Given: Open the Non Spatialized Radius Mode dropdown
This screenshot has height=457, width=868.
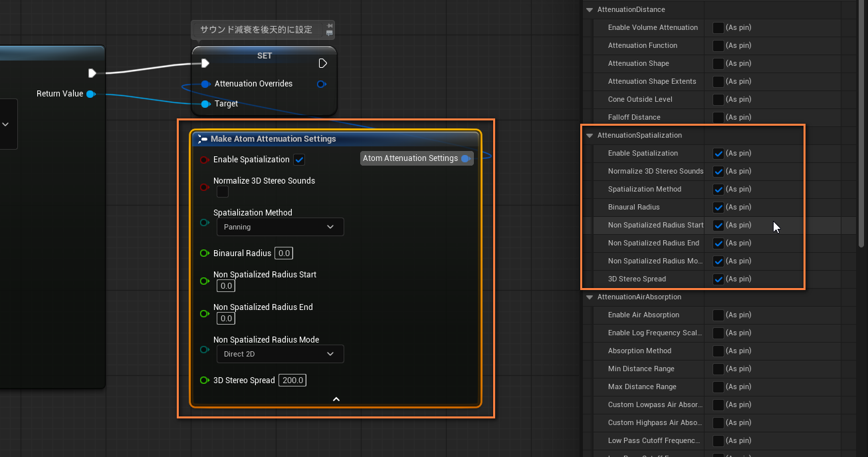Looking at the screenshot, I should click(280, 354).
